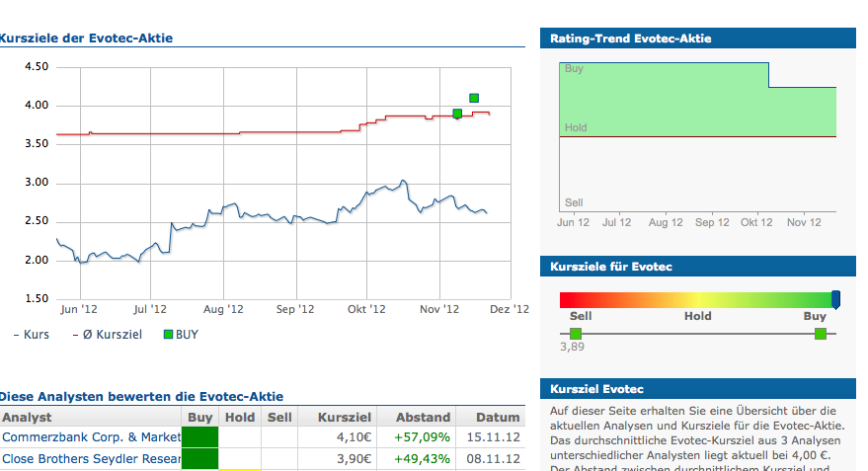The height and width of the screenshot is (471, 868).
Task: Click the Kurs legend entry
Action: 32,335
